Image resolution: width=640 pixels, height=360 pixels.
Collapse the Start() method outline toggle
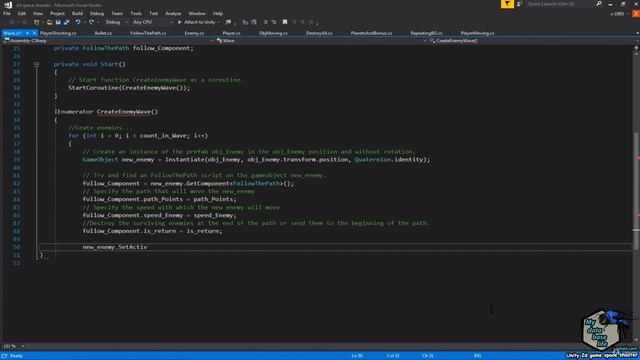[x=36, y=64]
